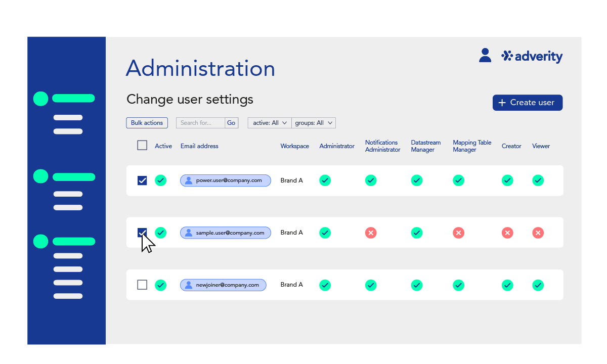Click the user profile icon near the Adverity logo
The height and width of the screenshot is (364, 607).
[x=485, y=55]
